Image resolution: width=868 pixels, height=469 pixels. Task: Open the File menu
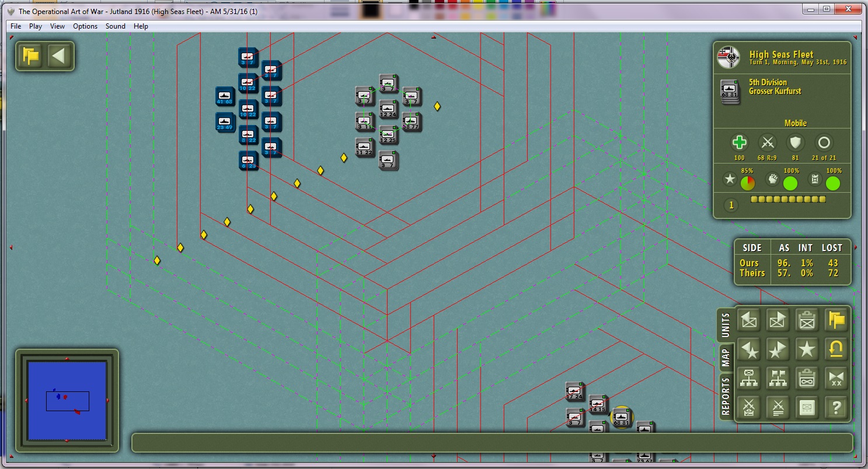(x=16, y=26)
